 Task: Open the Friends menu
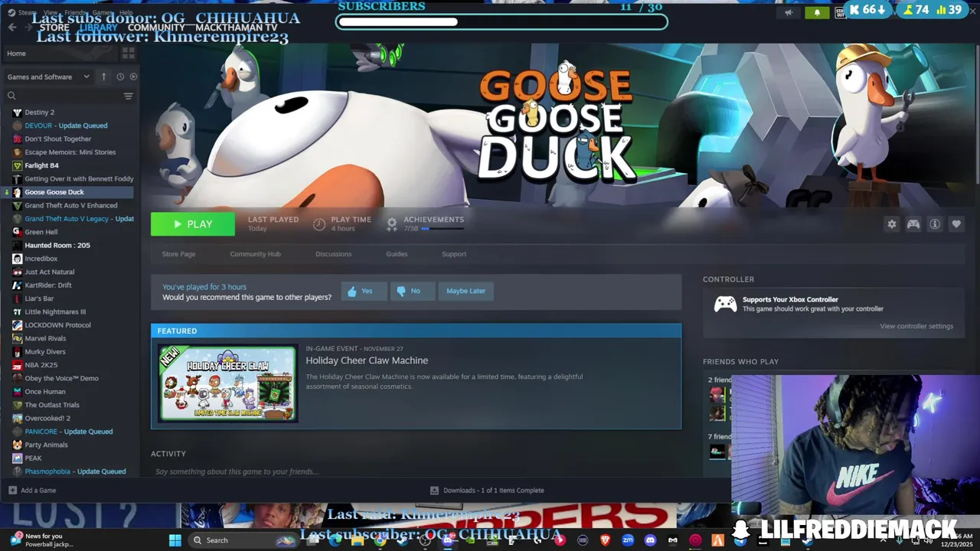pyautogui.click(x=76, y=13)
